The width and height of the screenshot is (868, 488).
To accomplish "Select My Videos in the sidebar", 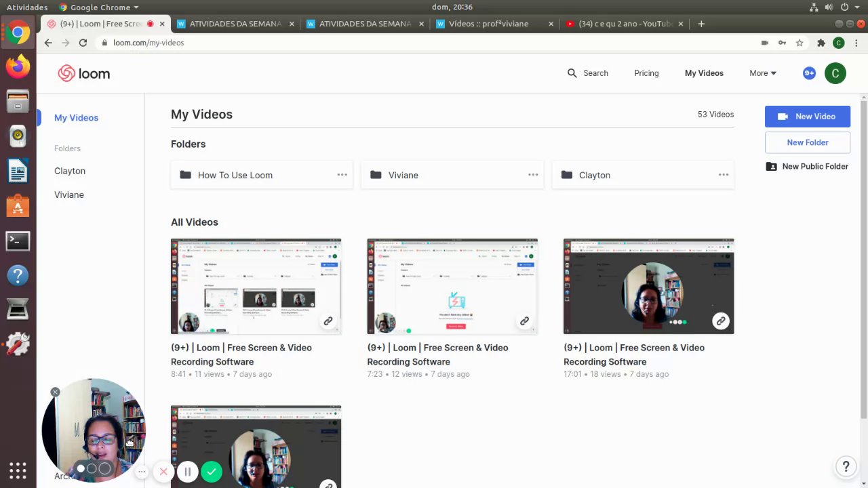I will click(76, 118).
